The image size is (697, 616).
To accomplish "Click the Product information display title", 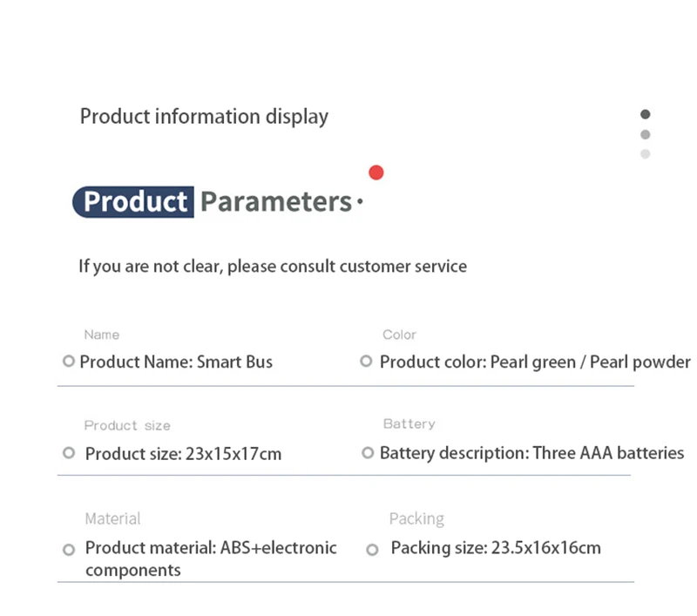I will (x=204, y=116).
